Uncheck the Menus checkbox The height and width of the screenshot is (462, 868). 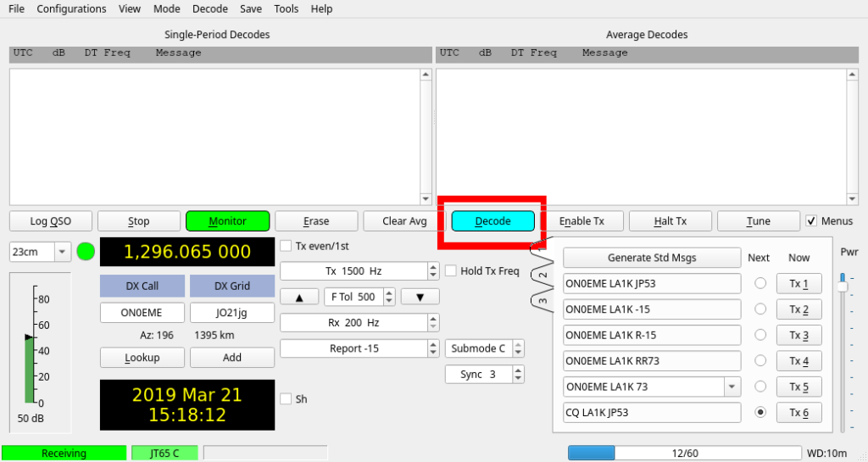click(811, 221)
